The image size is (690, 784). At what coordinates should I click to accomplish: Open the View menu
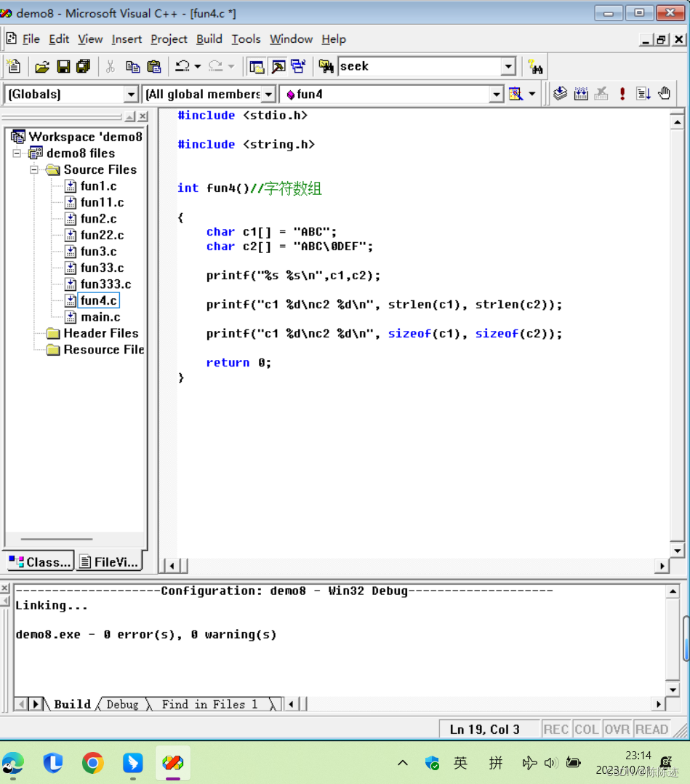pos(90,39)
